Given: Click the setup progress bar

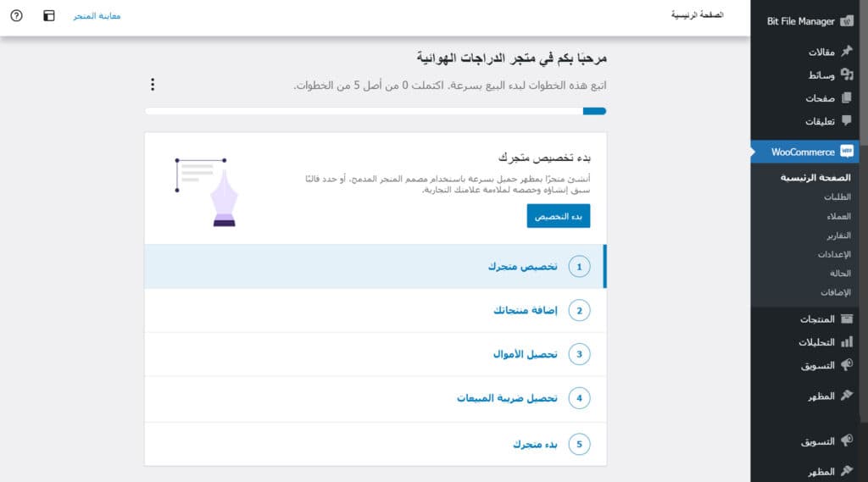Looking at the screenshot, I should 376,111.
